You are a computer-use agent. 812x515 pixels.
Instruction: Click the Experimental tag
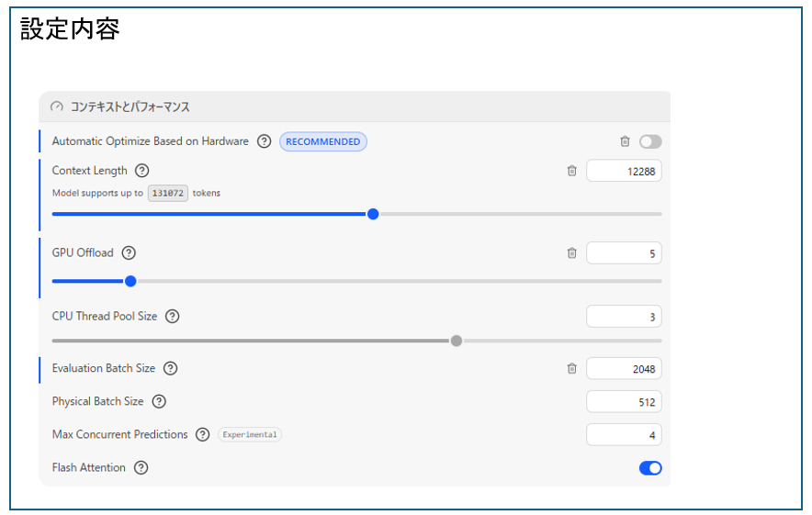click(250, 434)
